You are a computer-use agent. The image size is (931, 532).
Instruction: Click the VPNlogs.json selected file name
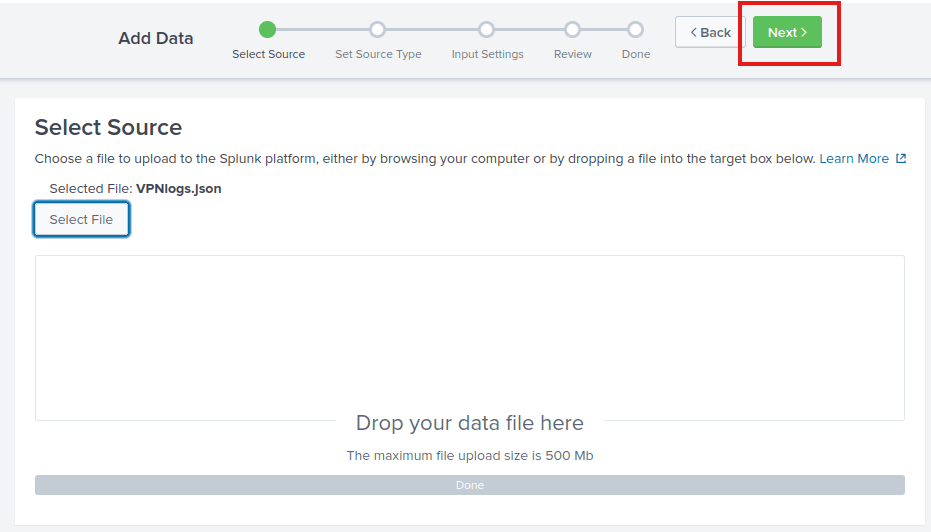click(x=178, y=188)
